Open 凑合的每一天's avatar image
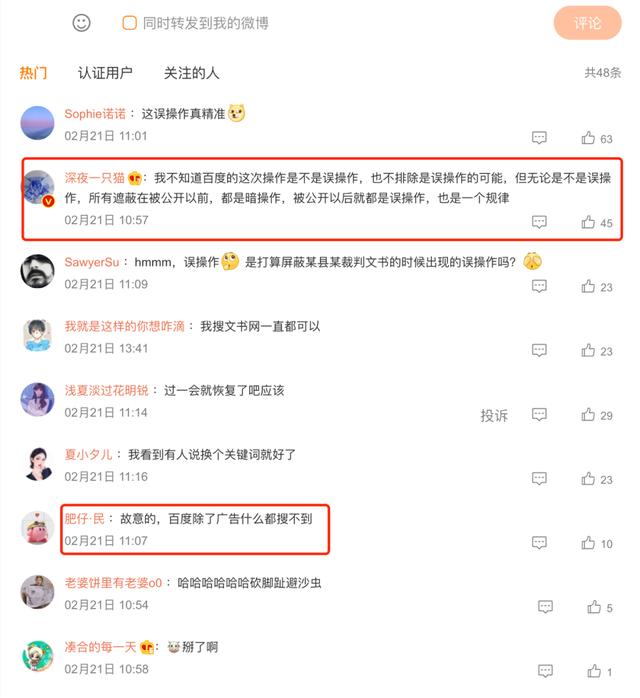Screen dimensions: 640x698 [x=37, y=656]
